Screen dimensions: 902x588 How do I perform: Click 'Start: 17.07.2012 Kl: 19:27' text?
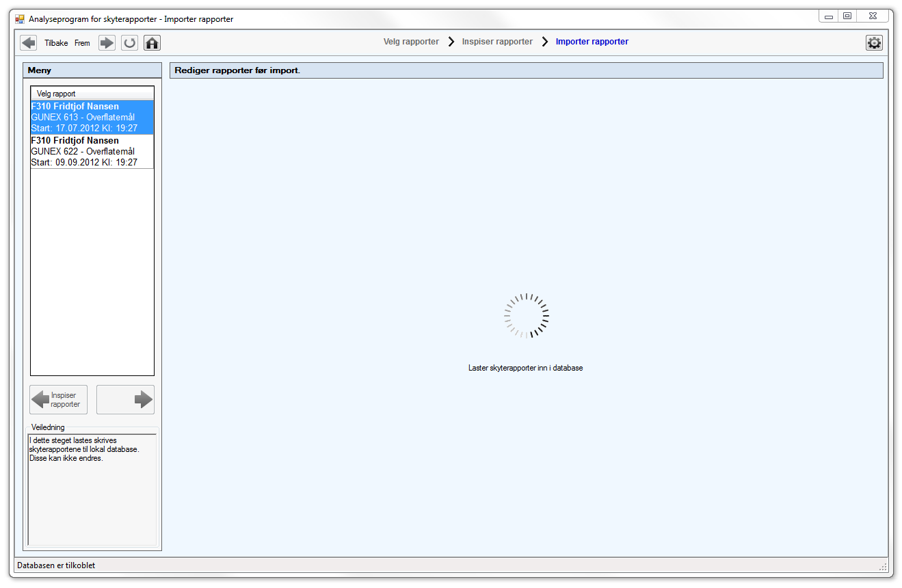click(84, 128)
